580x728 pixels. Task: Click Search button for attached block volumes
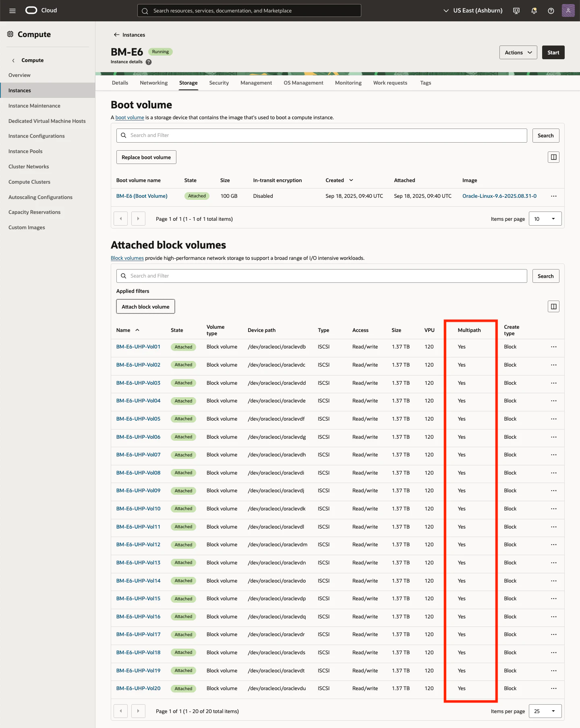[546, 276]
